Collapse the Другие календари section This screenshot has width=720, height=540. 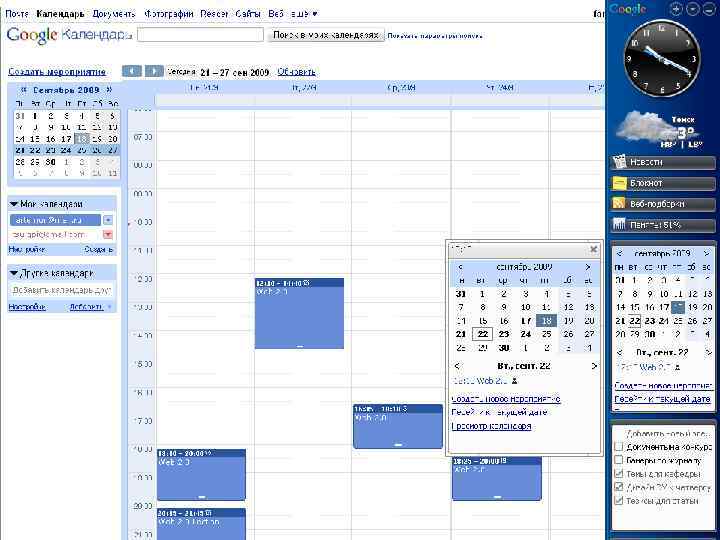pyautogui.click(x=14, y=273)
